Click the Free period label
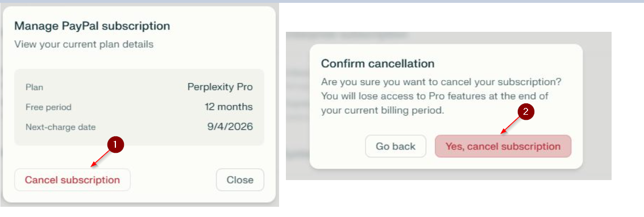 [x=48, y=107]
